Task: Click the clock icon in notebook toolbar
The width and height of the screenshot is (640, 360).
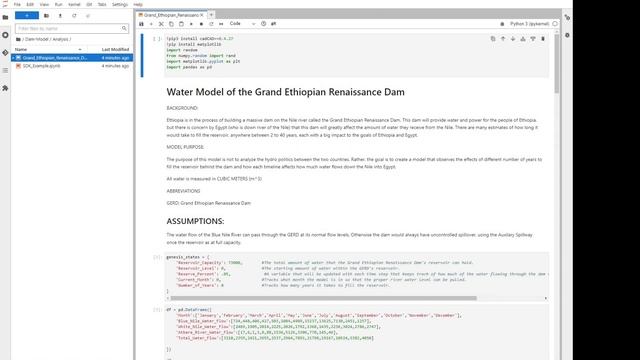Action: 263,24
